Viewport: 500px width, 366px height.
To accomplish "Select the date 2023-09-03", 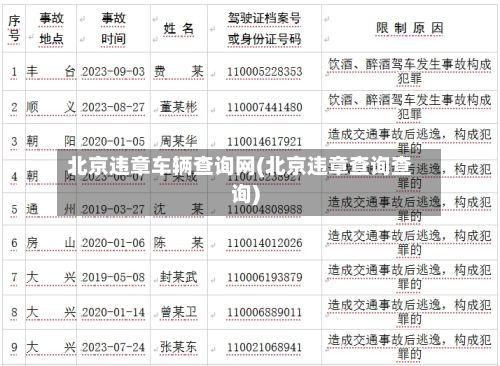I will tap(113, 72).
